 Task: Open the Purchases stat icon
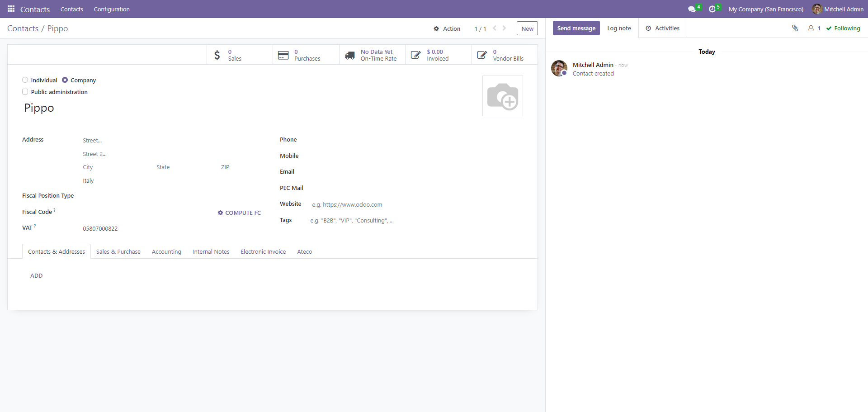tap(283, 55)
